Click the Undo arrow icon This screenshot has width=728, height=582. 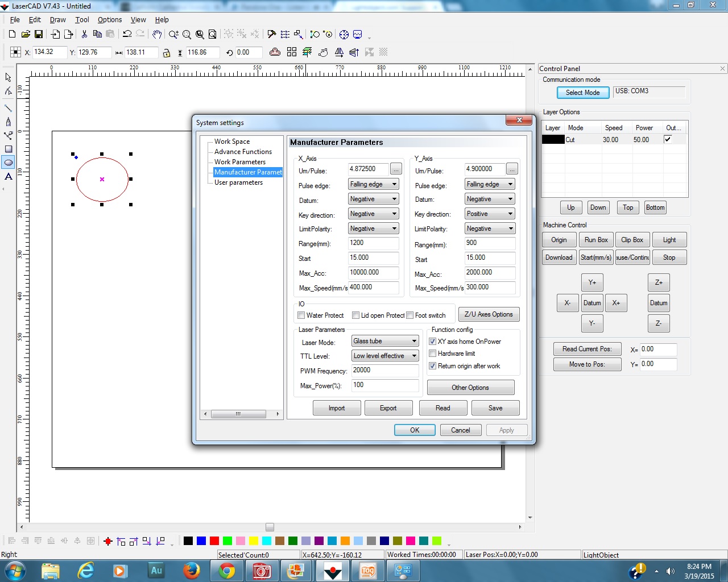(127, 34)
